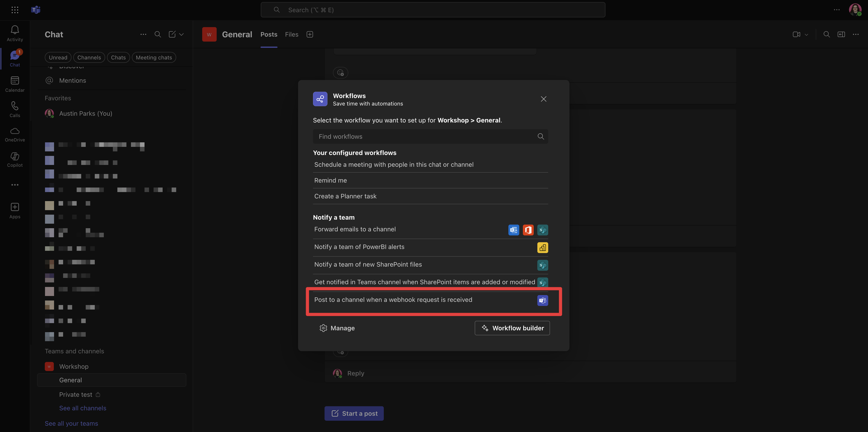
Task: Start a new chat with compose icon
Action: coord(172,34)
